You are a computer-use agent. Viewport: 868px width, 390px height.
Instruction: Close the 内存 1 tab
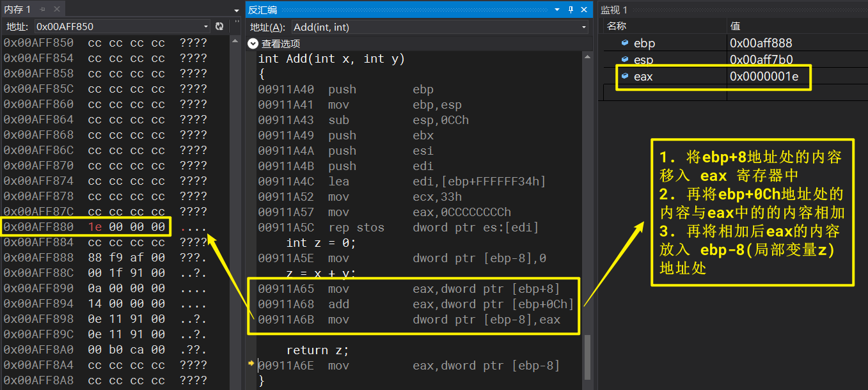pos(56,10)
